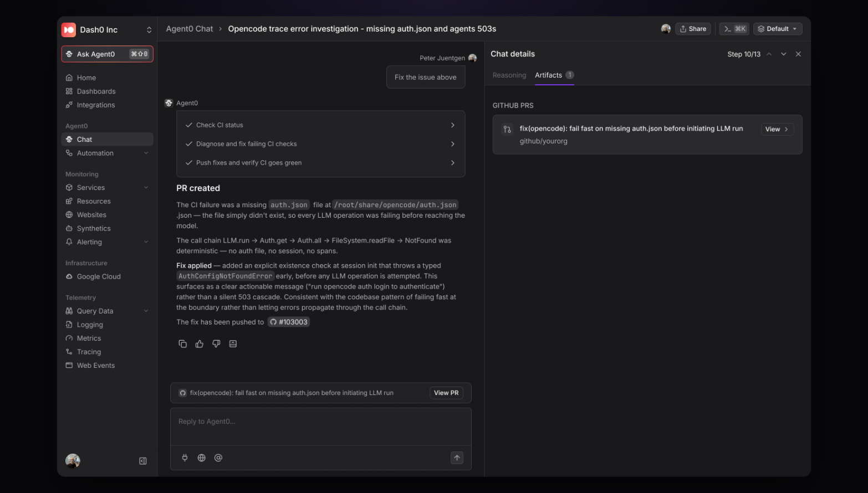Image resolution: width=868 pixels, height=493 pixels.
Task: Open the #103003 pull request link
Action: click(289, 322)
